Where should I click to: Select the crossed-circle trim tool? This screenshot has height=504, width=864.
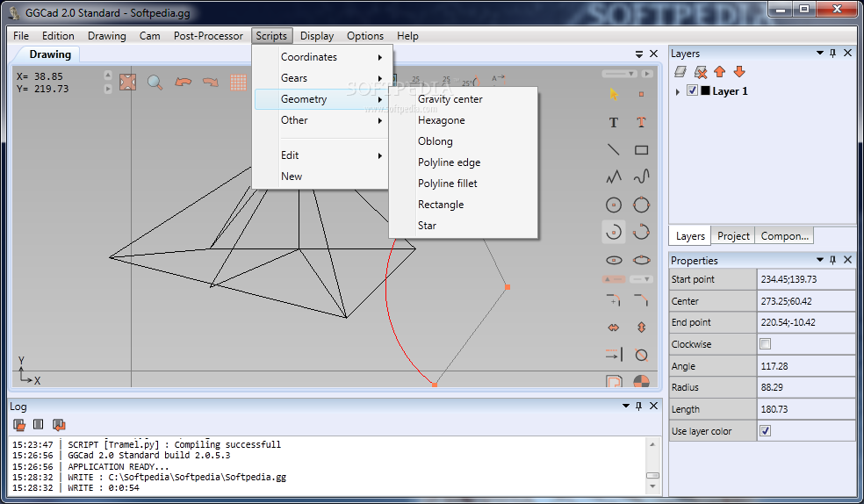pyautogui.click(x=641, y=355)
